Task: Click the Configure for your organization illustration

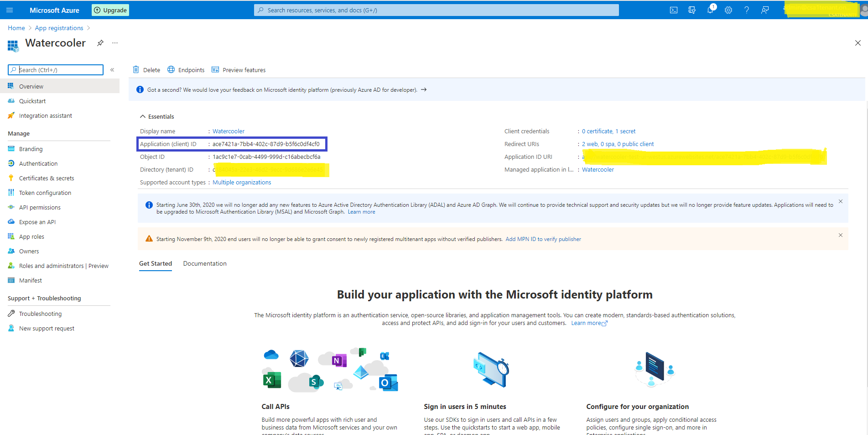Action: (x=654, y=369)
